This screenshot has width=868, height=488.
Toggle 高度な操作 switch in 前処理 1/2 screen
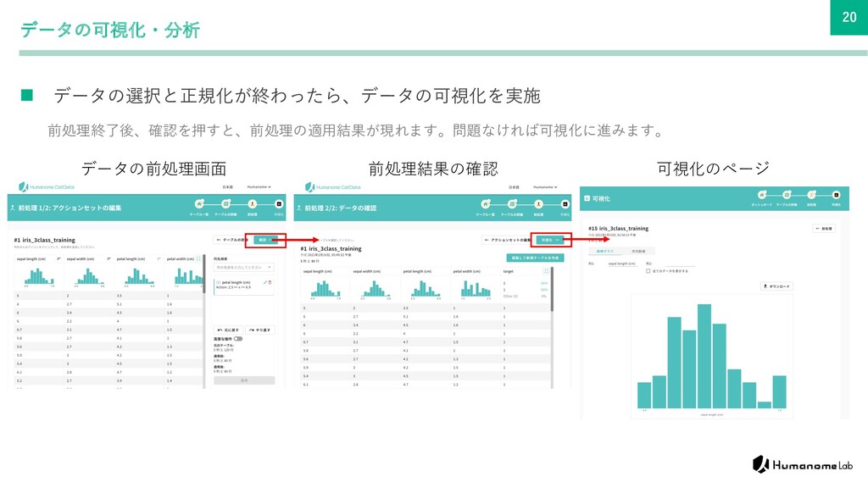(x=238, y=339)
